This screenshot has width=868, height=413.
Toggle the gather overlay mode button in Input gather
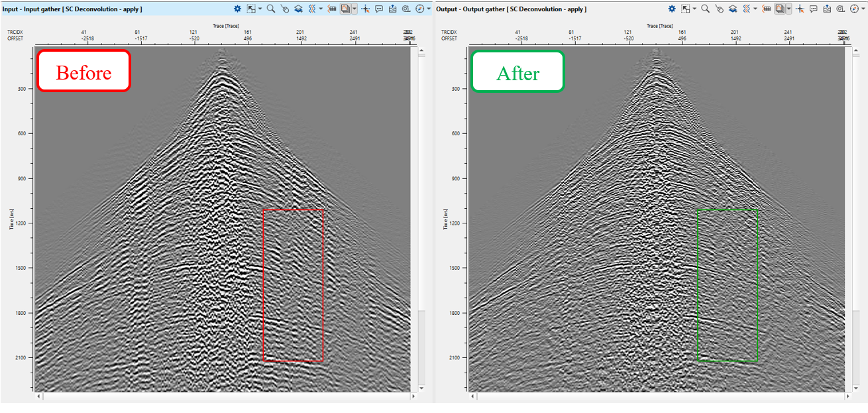pos(346,9)
